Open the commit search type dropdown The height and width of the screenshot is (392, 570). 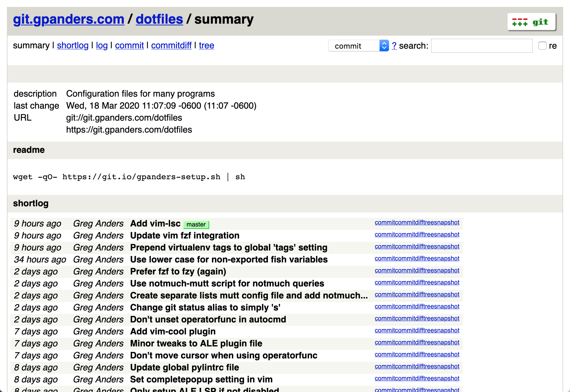[358, 46]
